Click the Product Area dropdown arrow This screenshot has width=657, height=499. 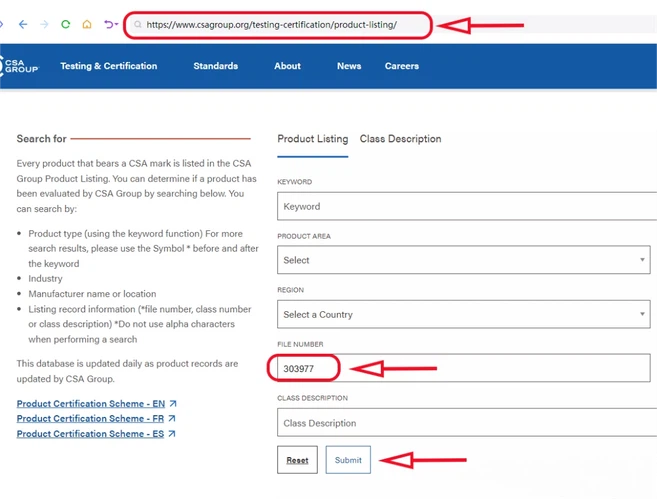(642, 260)
